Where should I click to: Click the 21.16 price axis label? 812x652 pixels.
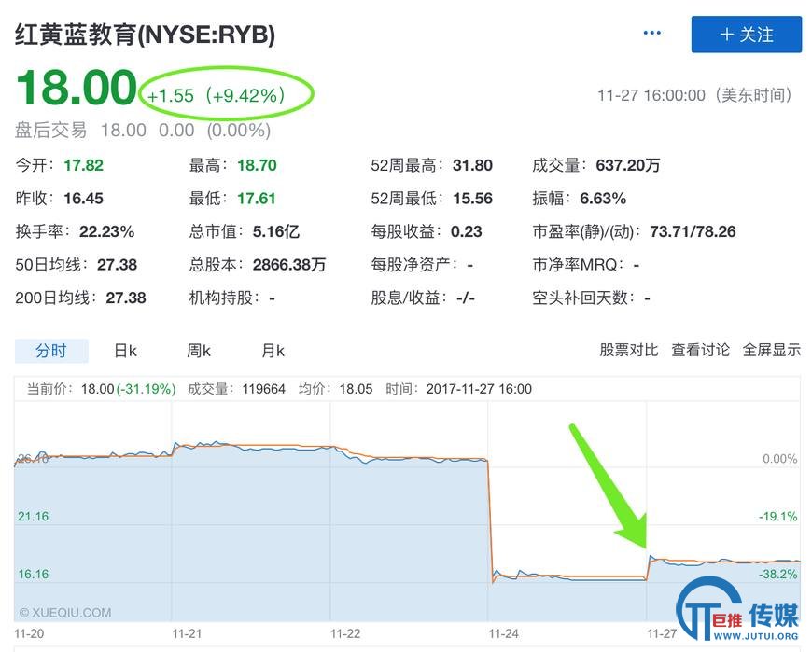pos(34,517)
